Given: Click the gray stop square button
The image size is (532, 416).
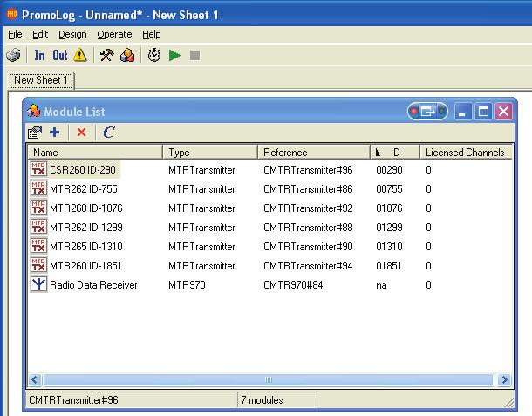Looking at the screenshot, I should (194, 55).
